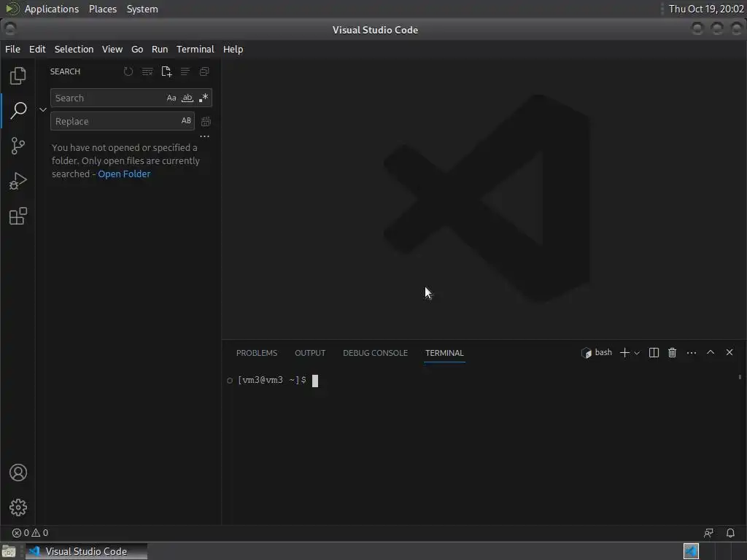
Task: Open the Selection menu
Action: coord(74,49)
